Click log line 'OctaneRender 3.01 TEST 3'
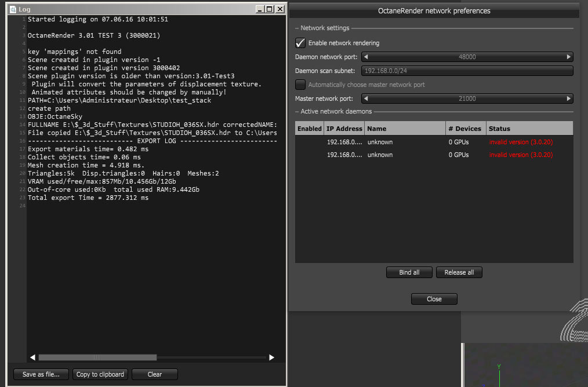 (94, 35)
